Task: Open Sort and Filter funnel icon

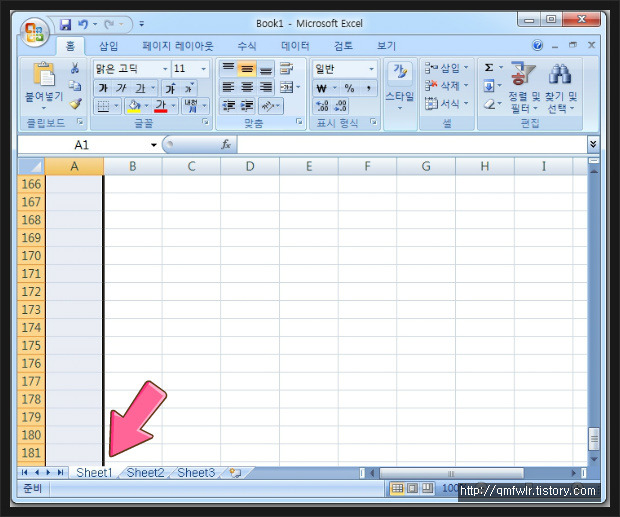Action: coord(522,74)
